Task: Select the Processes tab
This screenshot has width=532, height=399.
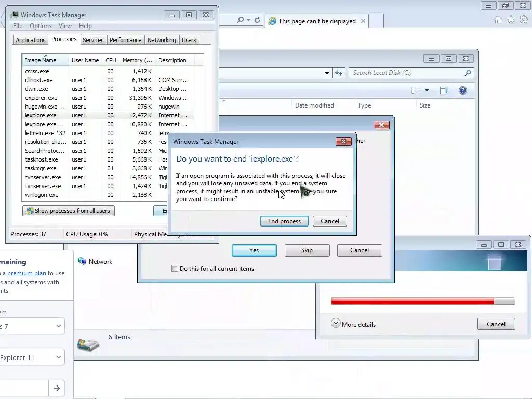Action: coord(64,39)
